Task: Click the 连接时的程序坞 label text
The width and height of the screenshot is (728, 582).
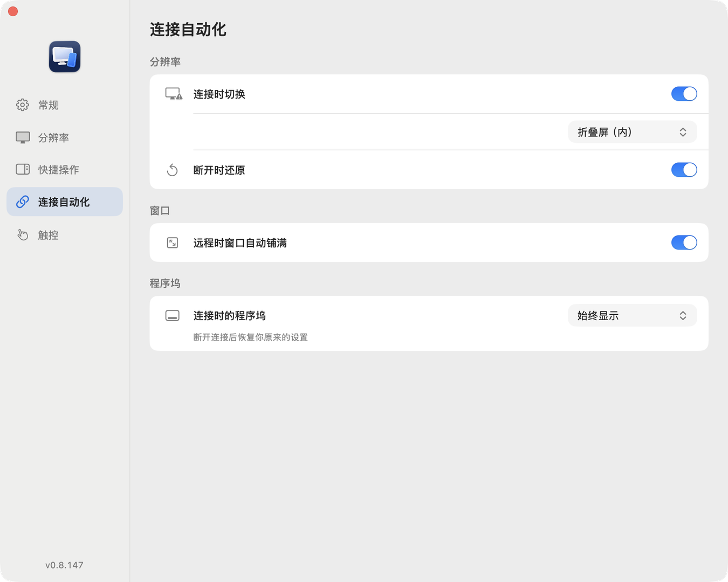Action: coord(230,316)
